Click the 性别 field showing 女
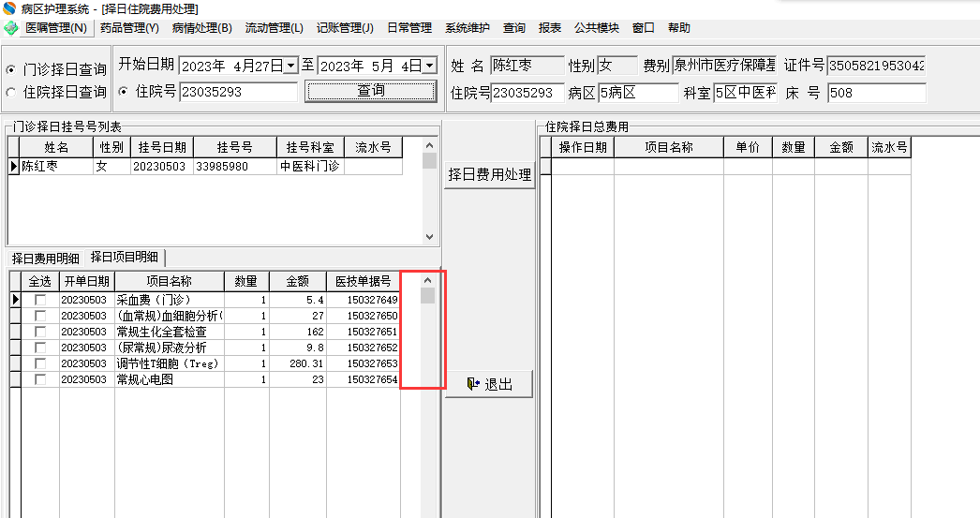The height and width of the screenshot is (518, 980). pyautogui.click(x=617, y=66)
